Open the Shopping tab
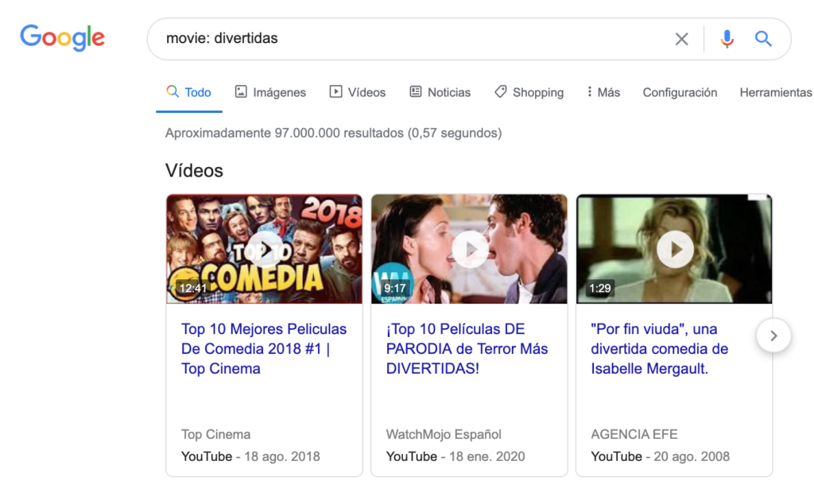This screenshot has height=504, width=814. coord(529,92)
